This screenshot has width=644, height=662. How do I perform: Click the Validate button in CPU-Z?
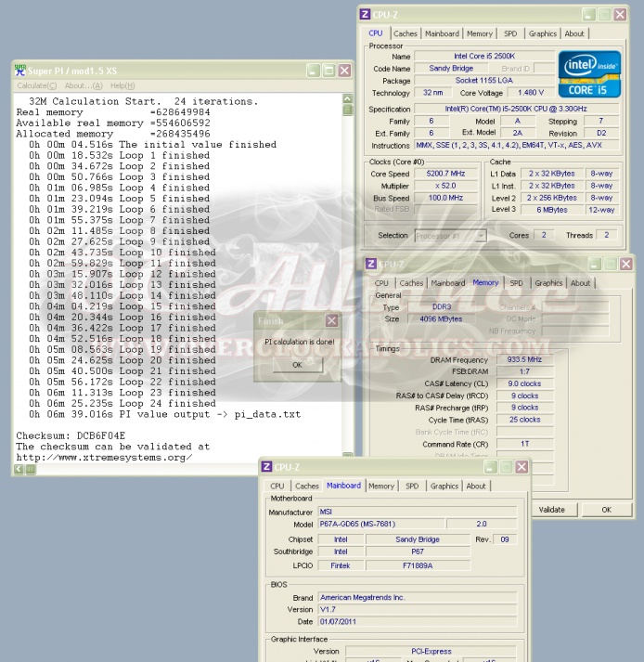(x=551, y=509)
